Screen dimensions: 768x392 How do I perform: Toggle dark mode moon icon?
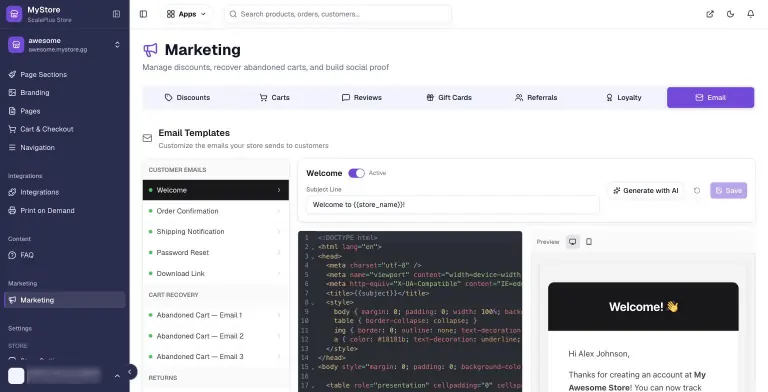[730, 14]
